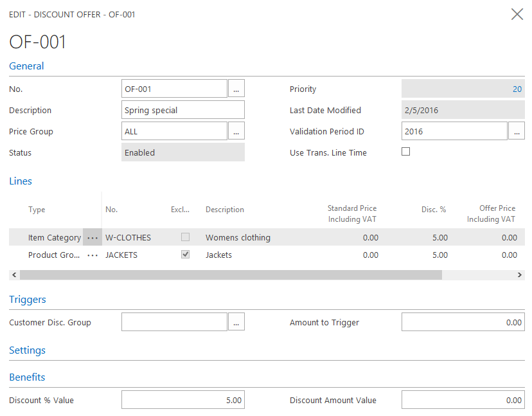The width and height of the screenshot is (532, 416).
Task: Toggle Use Trans. Line Time checkbox
Action: coord(405,152)
